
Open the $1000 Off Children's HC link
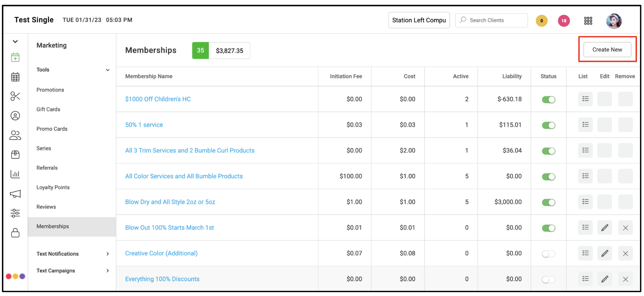point(158,99)
